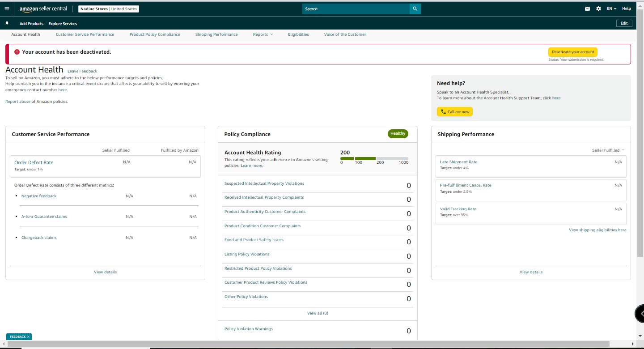The width and height of the screenshot is (644, 349).
Task: Click the Search input field
Action: (x=356, y=9)
